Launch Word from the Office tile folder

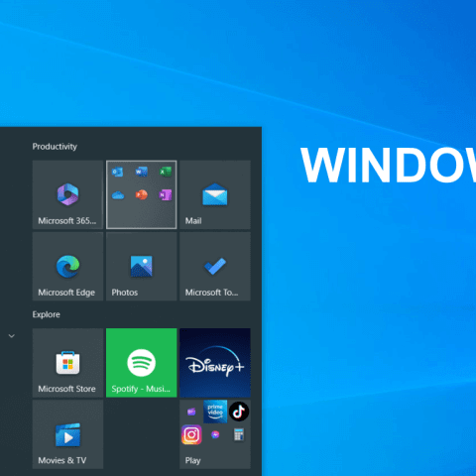click(142, 172)
